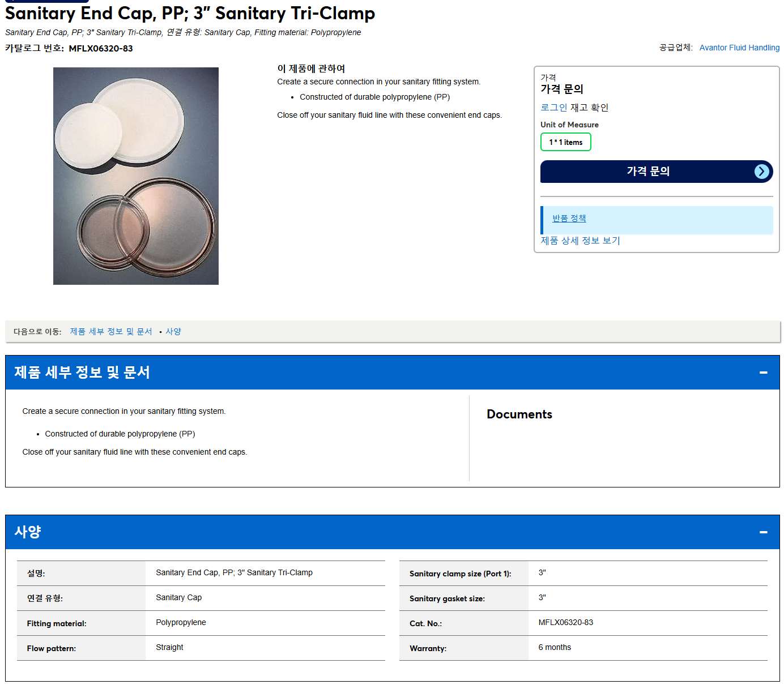The width and height of the screenshot is (784, 693).
Task: Click the Warranty label in specifications
Action: click(x=428, y=649)
